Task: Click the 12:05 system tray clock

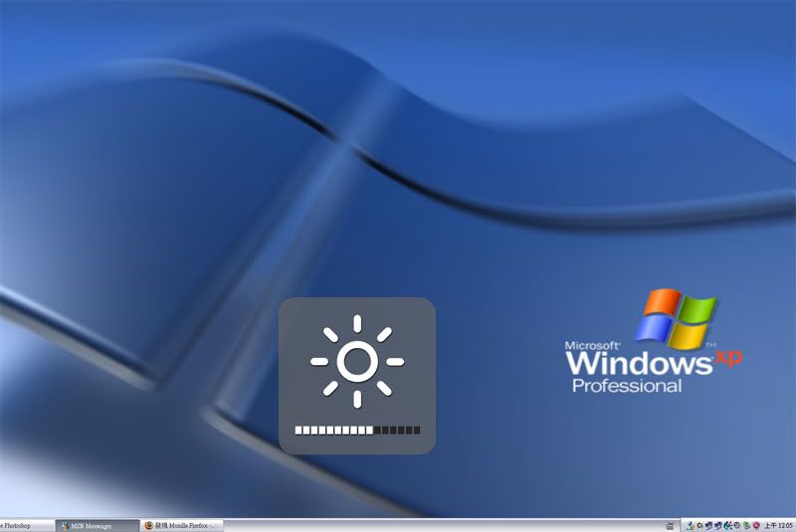Action: point(778,525)
